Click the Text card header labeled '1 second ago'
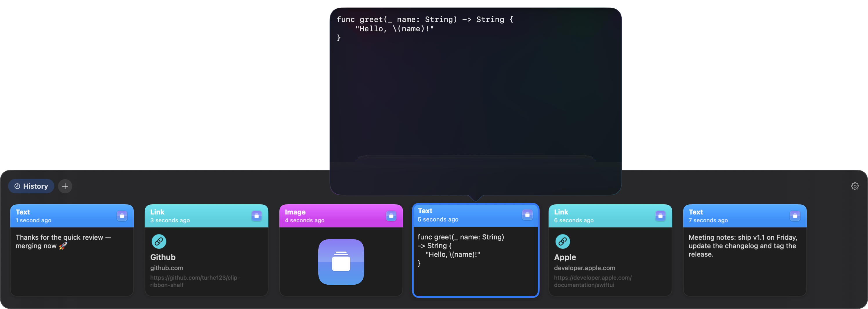 (x=72, y=216)
